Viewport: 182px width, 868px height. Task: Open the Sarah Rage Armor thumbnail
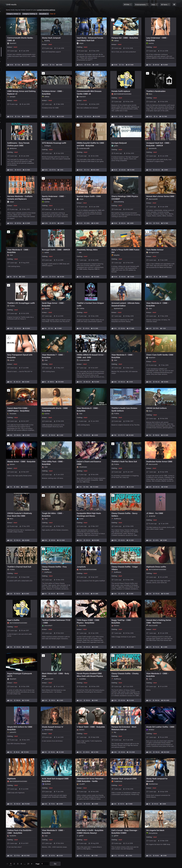pos(56,291)
